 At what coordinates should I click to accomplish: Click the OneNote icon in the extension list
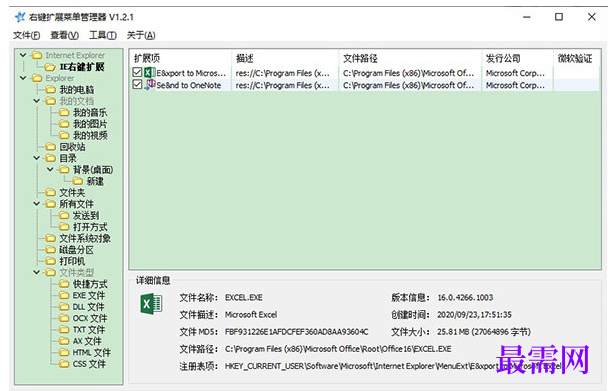[x=149, y=84]
